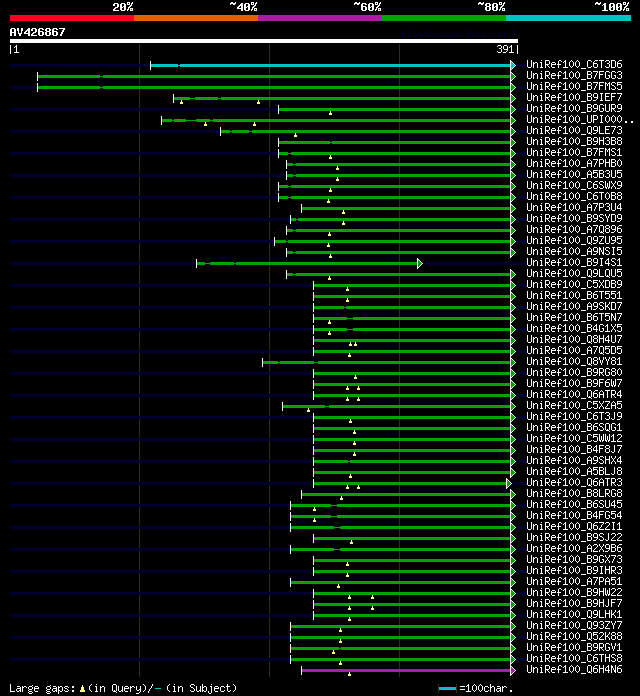640x696 pixels.
Task: Click the purple ~60% identity legend segment
Action: [320, 18]
